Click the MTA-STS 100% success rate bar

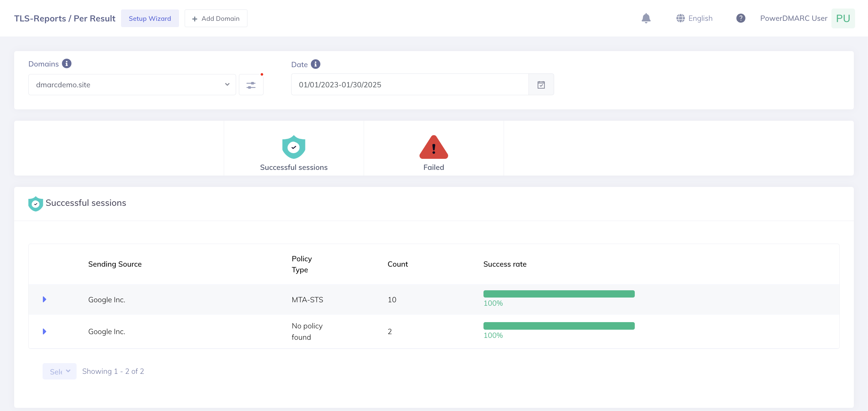[559, 294]
